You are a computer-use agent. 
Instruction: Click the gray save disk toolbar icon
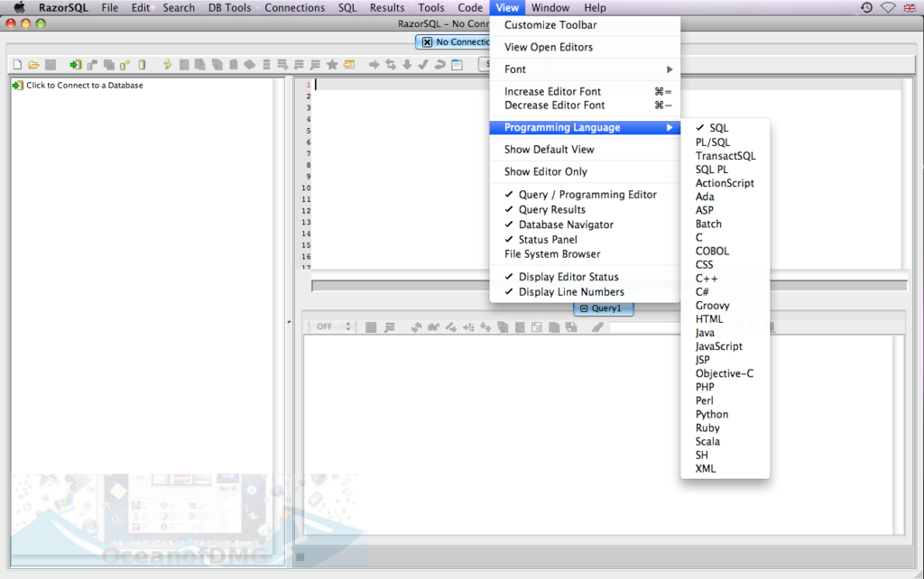tap(51, 65)
